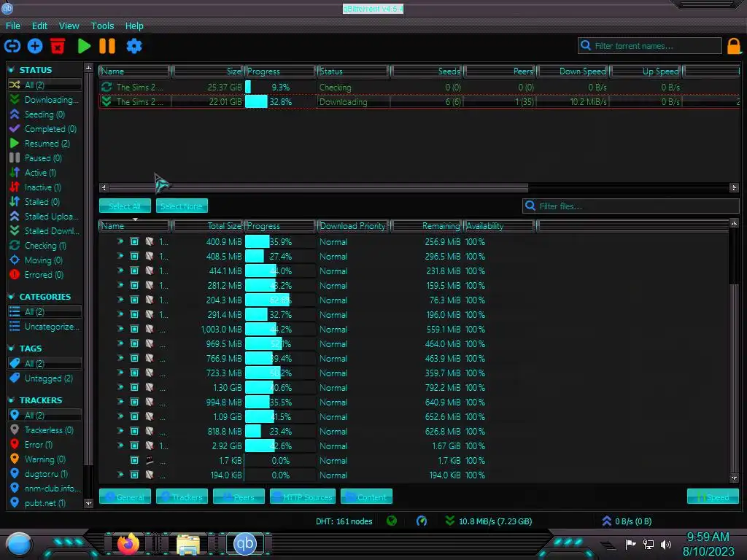Viewport: 747px width, 560px height.
Task: Toggle checkbox for the 414.1 MiB file
Action: click(135, 271)
